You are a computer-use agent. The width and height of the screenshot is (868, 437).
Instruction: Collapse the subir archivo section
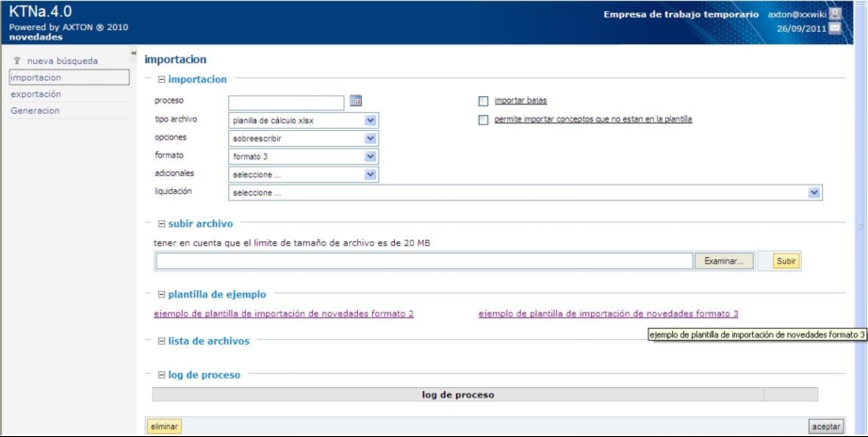coord(162,224)
